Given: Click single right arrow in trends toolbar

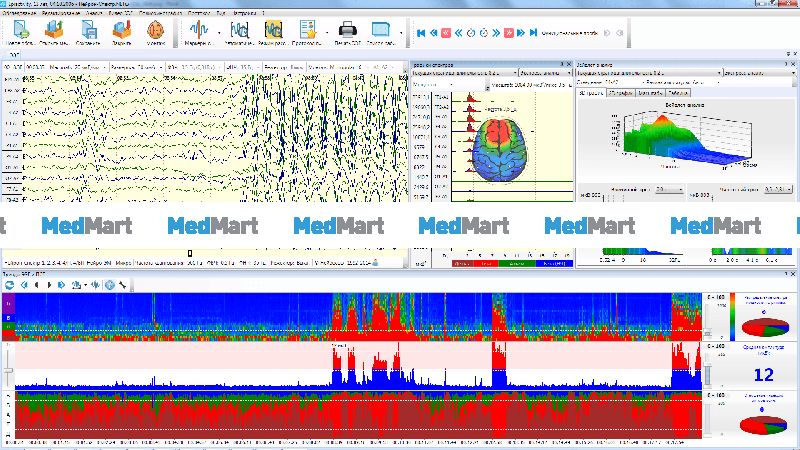Looking at the screenshot, I should [x=49, y=285].
